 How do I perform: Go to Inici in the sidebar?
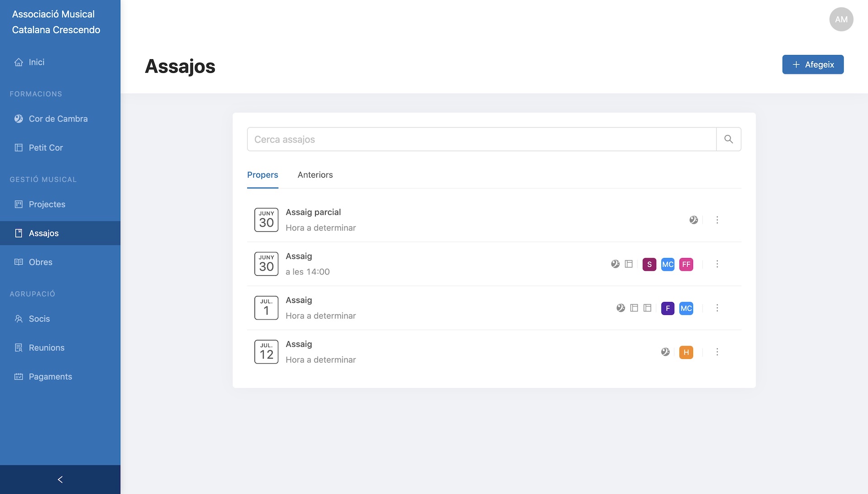click(36, 62)
